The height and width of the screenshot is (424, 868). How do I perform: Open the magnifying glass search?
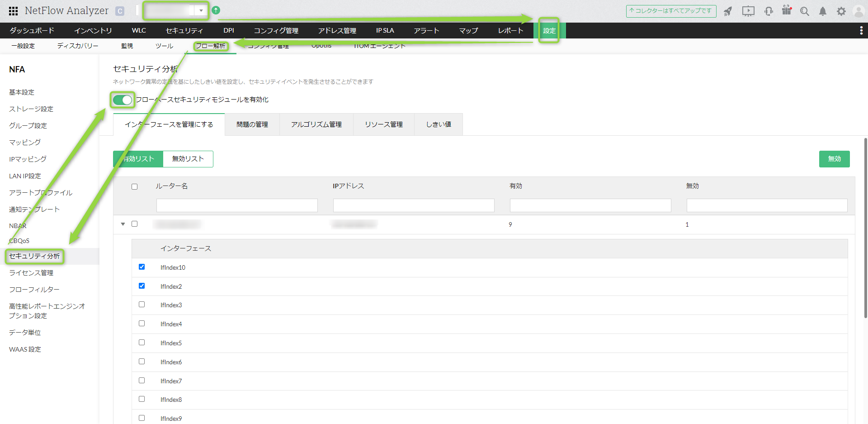[x=805, y=11]
